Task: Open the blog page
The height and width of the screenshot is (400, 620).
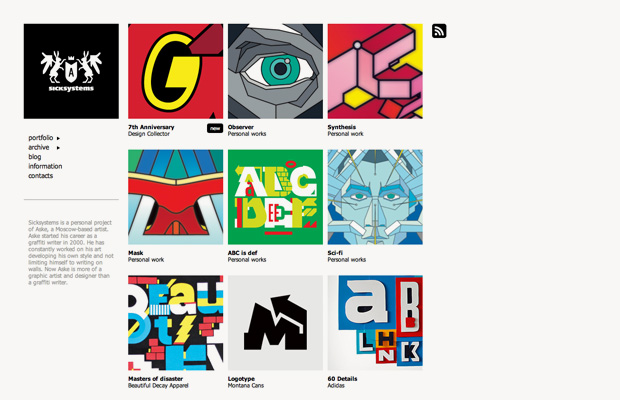Action: click(35, 157)
